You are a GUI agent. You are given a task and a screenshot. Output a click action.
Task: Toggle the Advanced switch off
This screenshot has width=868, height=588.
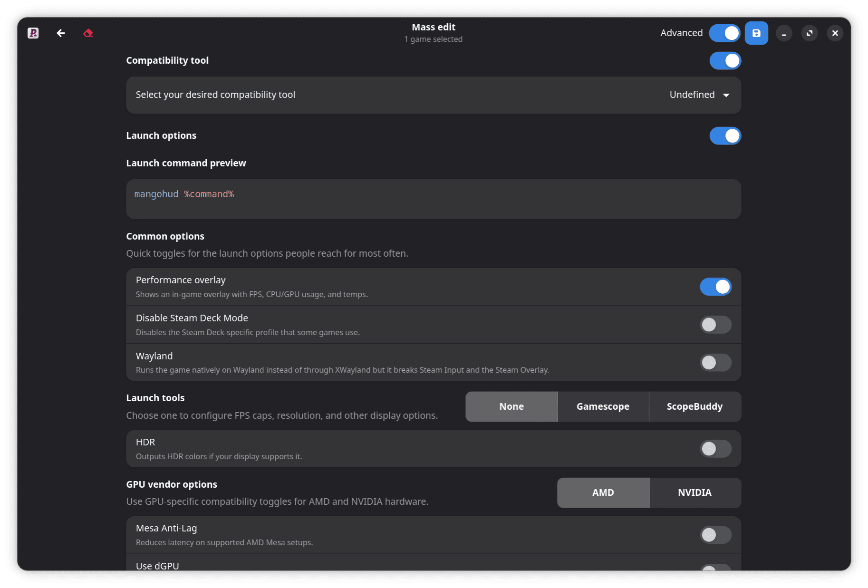pos(725,33)
